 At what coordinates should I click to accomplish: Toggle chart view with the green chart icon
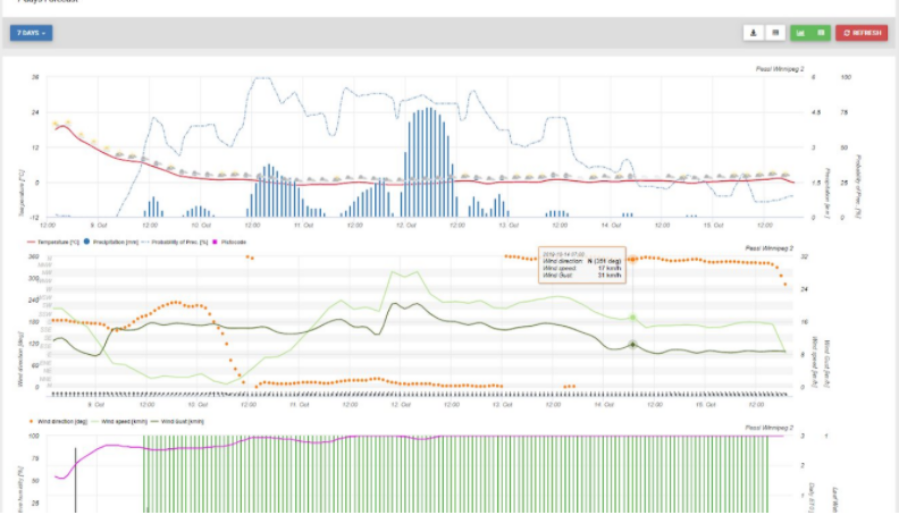point(800,33)
